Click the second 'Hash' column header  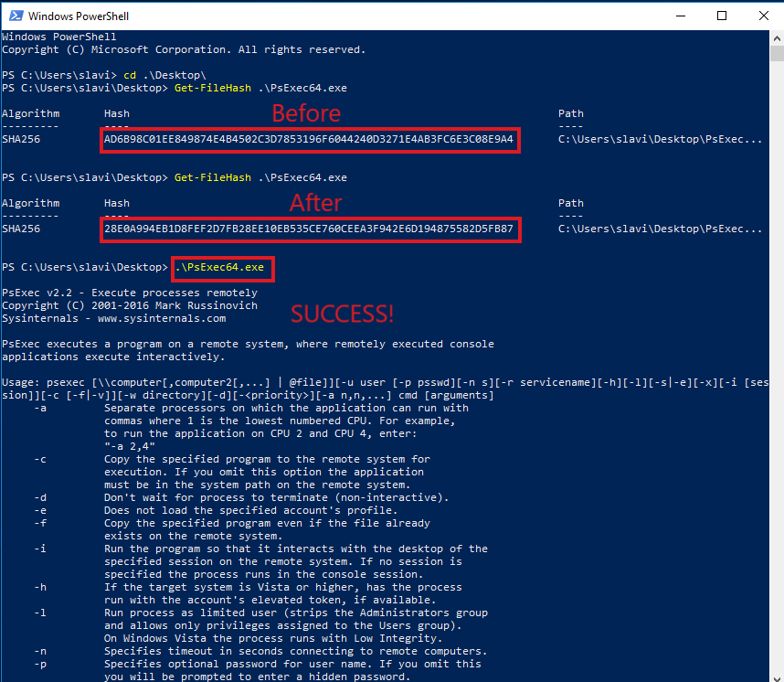tap(116, 203)
